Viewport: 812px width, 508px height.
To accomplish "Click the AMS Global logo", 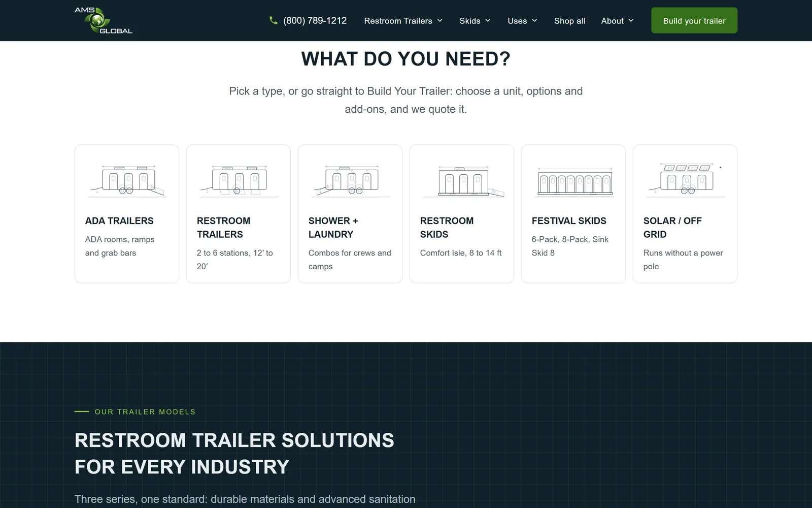I will [104, 20].
